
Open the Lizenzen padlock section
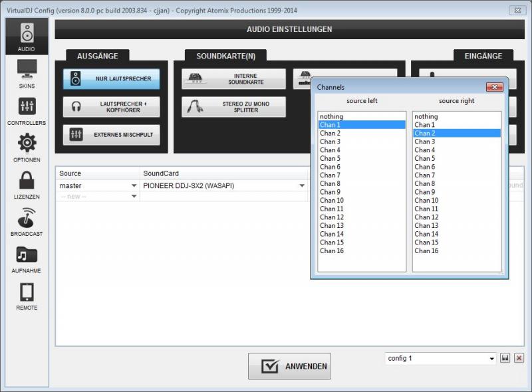pos(27,185)
